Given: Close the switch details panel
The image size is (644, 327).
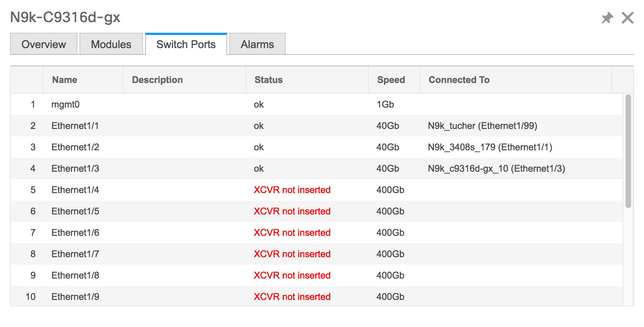Looking at the screenshot, I should coord(627,18).
